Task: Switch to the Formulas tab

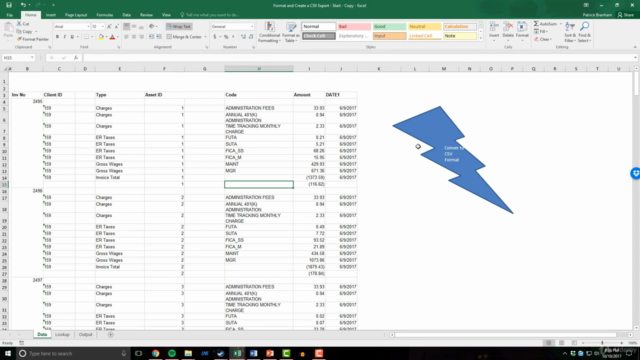Action: pyautogui.click(x=104, y=15)
